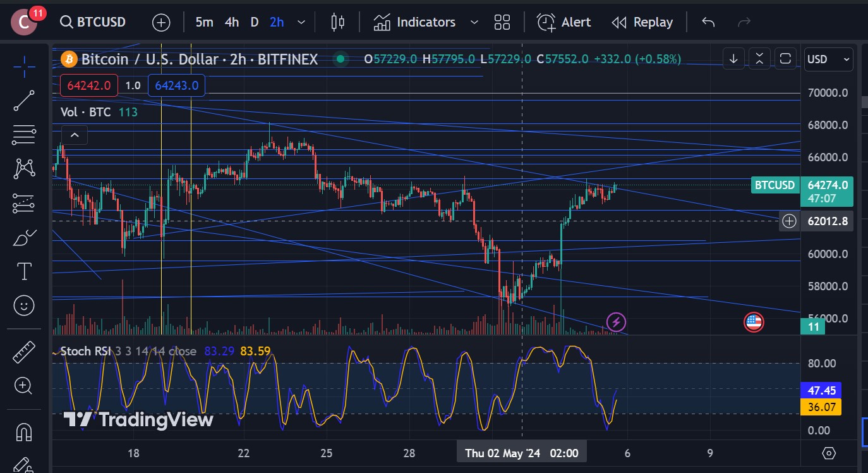Click the maximize chart pane icon
Viewport: 868px width, 473px height.
785,59
